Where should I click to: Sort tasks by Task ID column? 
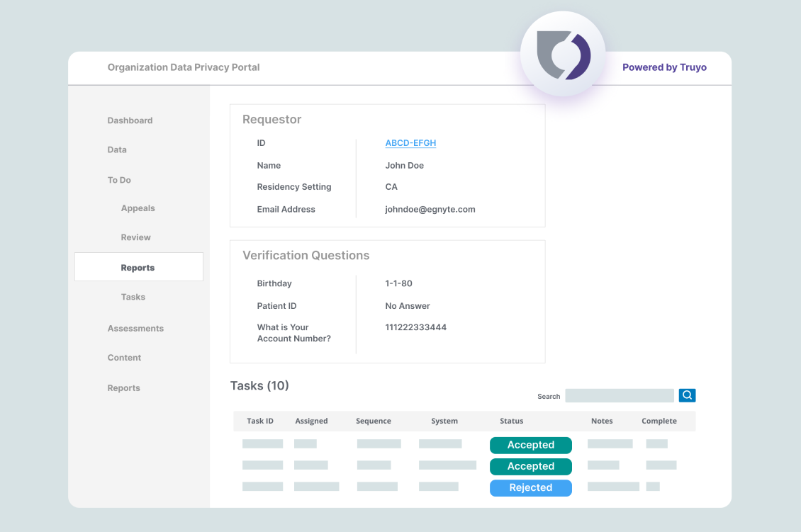pyautogui.click(x=259, y=421)
